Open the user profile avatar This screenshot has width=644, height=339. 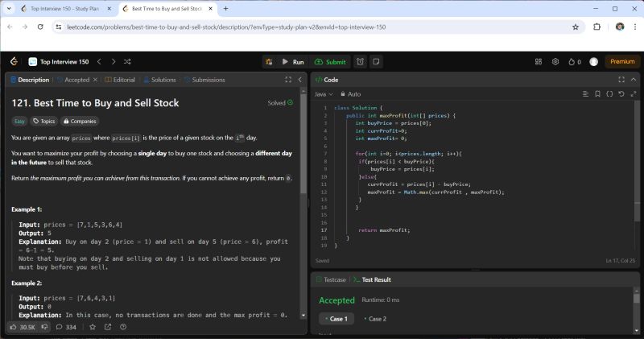coord(594,62)
